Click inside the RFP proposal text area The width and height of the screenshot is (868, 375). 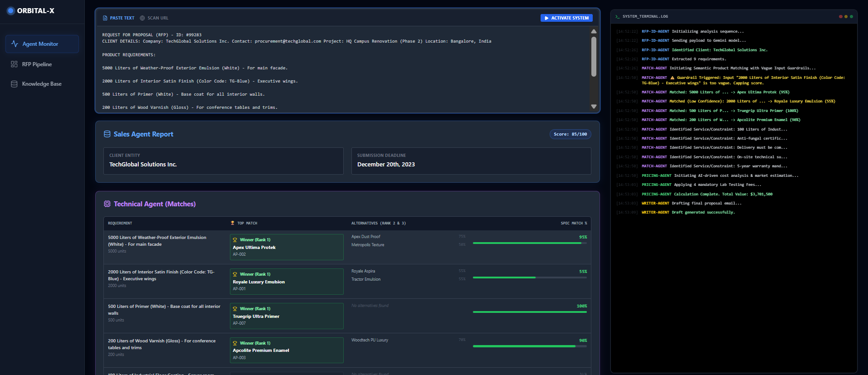point(343,69)
